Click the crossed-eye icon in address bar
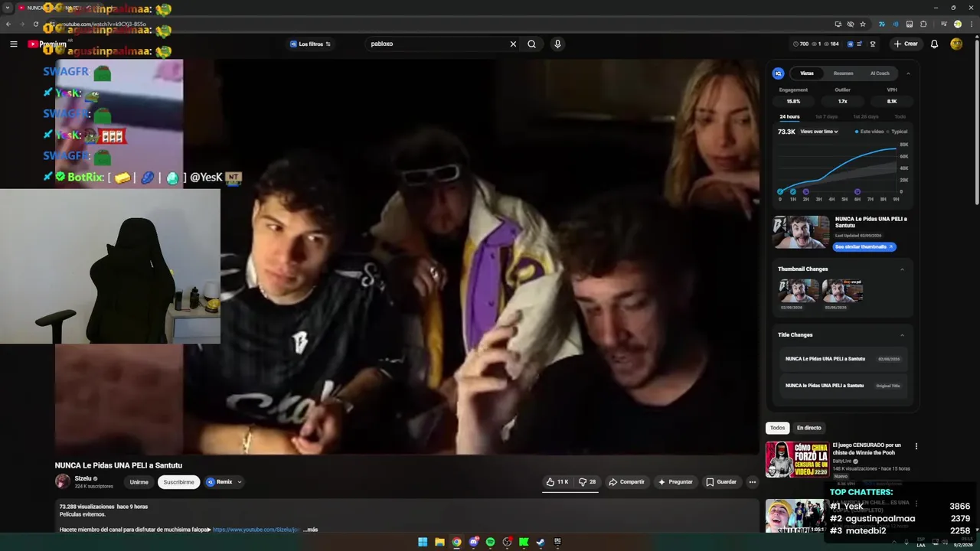The image size is (980, 551). [851, 24]
